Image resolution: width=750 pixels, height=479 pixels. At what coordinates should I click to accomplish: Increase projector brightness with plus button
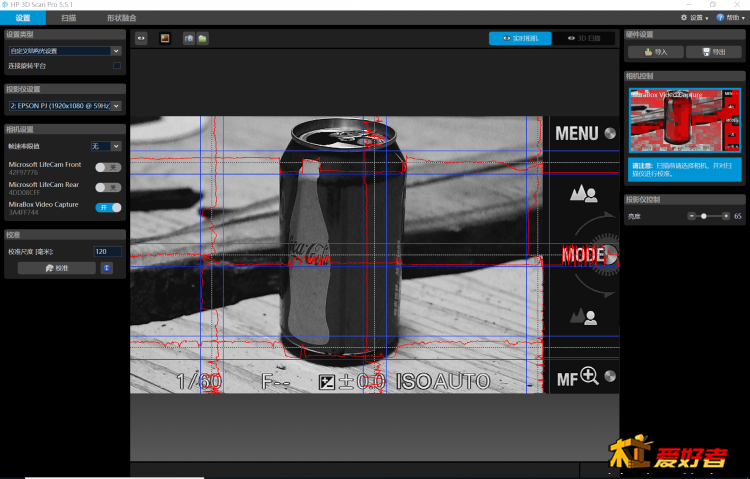click(x=726, y=216)
